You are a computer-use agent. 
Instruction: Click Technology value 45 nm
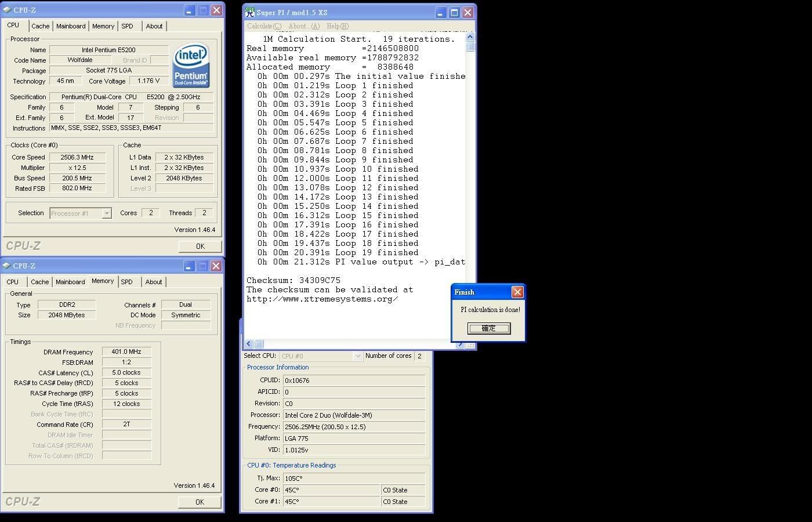(x=66, y=81)
